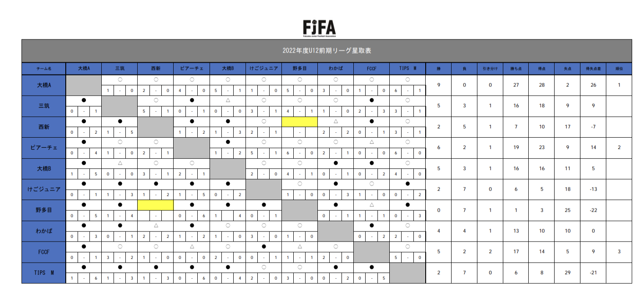Select the 野多目 row label
The width and height of the screenshot is (644, 302).
pyautogui.click(x=44, y=210)
